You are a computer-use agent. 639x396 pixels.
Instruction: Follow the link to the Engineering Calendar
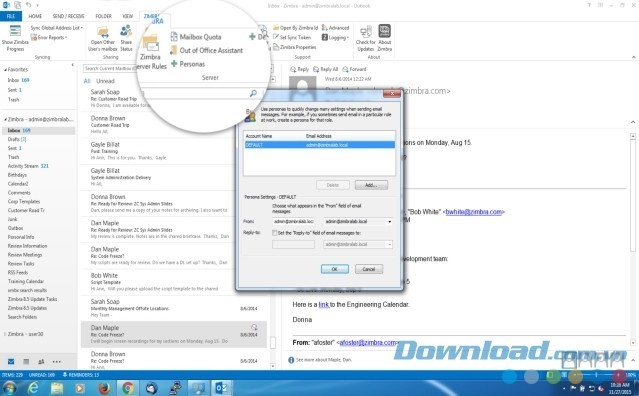[x=324, y=304]
